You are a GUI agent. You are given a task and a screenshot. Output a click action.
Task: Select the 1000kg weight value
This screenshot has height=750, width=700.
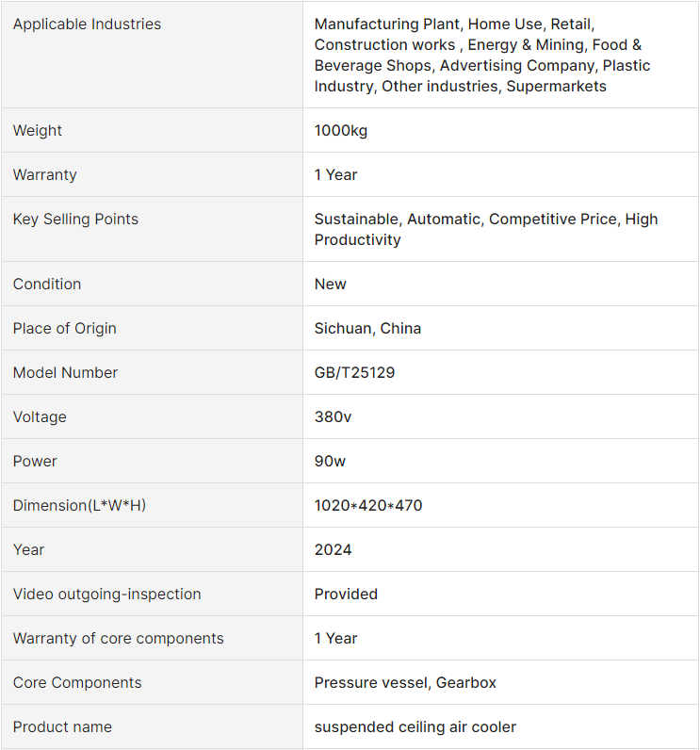(341, 131)
